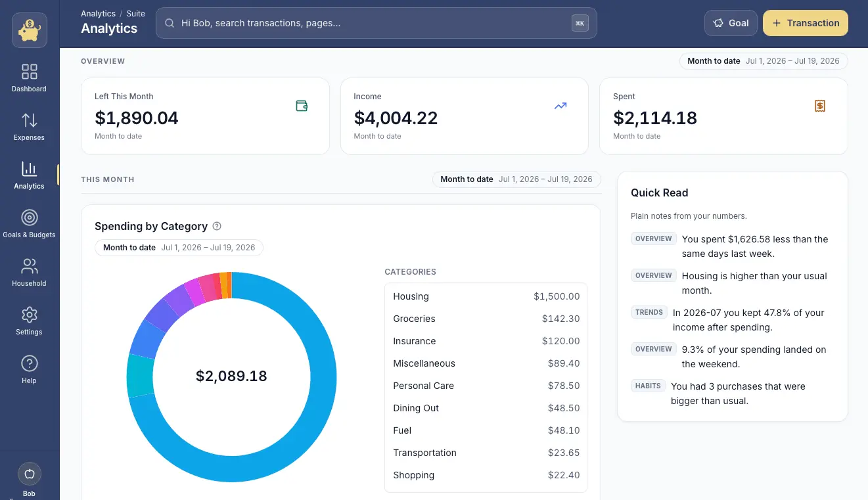The image size is (868, 500).
Task: Add a new Transaction
Action: (x=806, y=23)
